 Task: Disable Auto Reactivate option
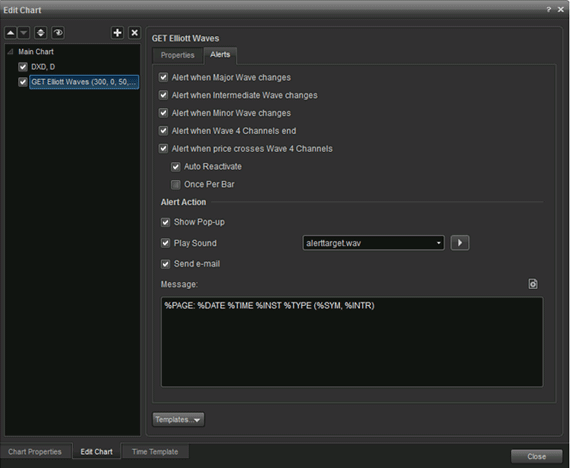click(176, 167)
